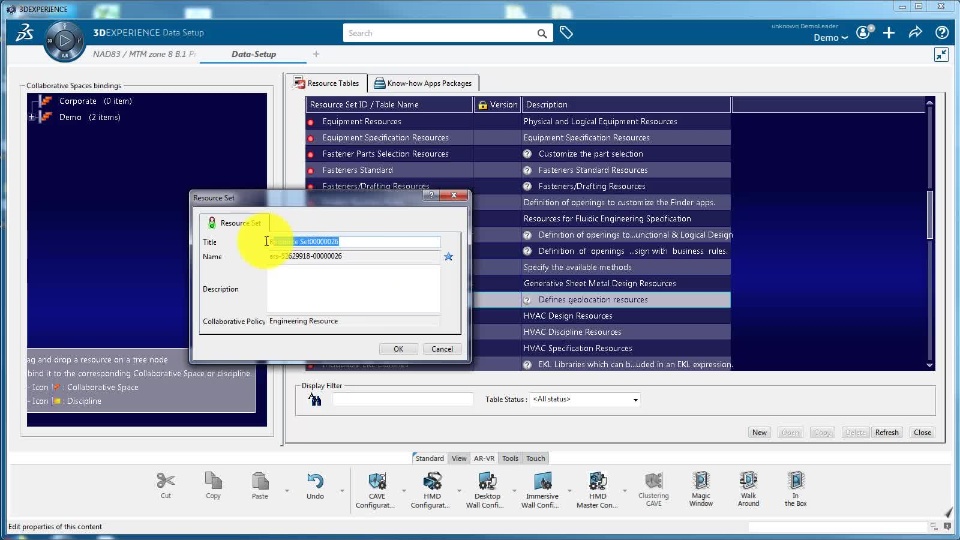
Task: Click the search magnifier icon
Action: [x=542, y=34]
